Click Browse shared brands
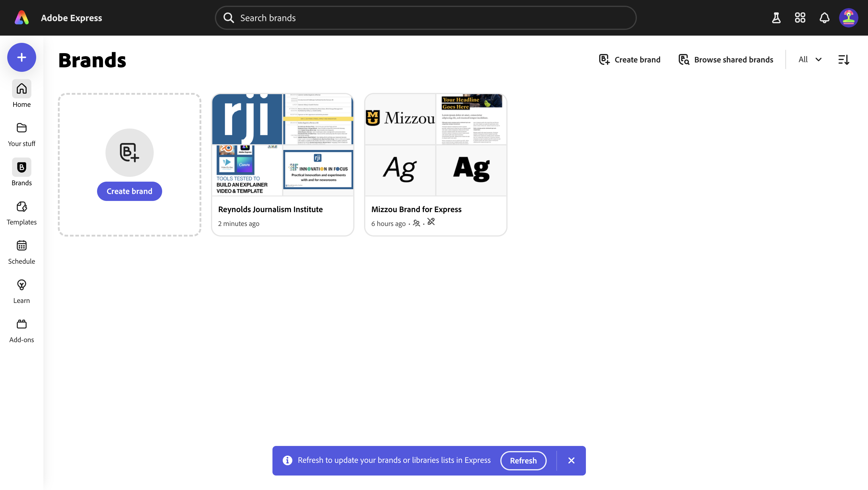868x490 pixels. click(726, 60)
